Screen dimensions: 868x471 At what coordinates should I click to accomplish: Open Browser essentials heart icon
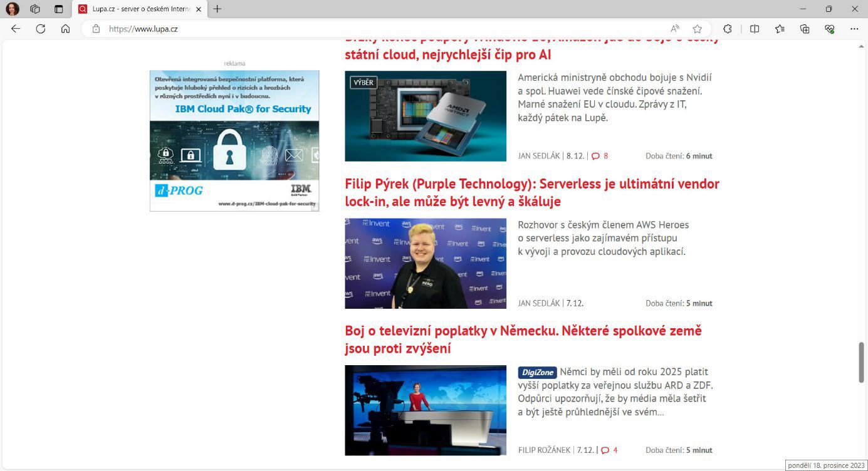829,29
